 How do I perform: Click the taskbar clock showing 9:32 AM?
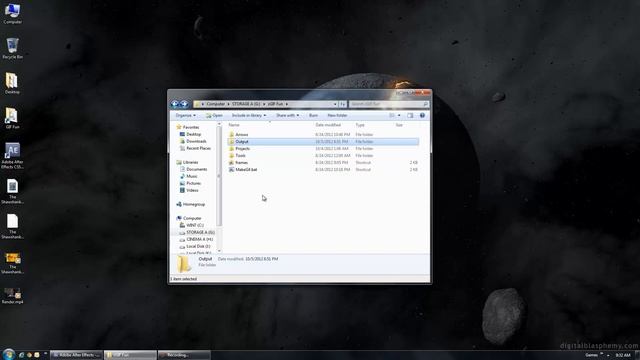pyautogui.click(x=623, y=355)
